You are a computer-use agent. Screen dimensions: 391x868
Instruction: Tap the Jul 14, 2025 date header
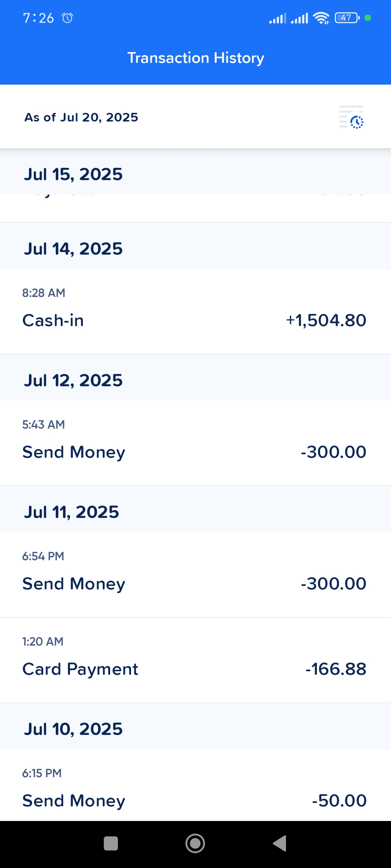73,249
